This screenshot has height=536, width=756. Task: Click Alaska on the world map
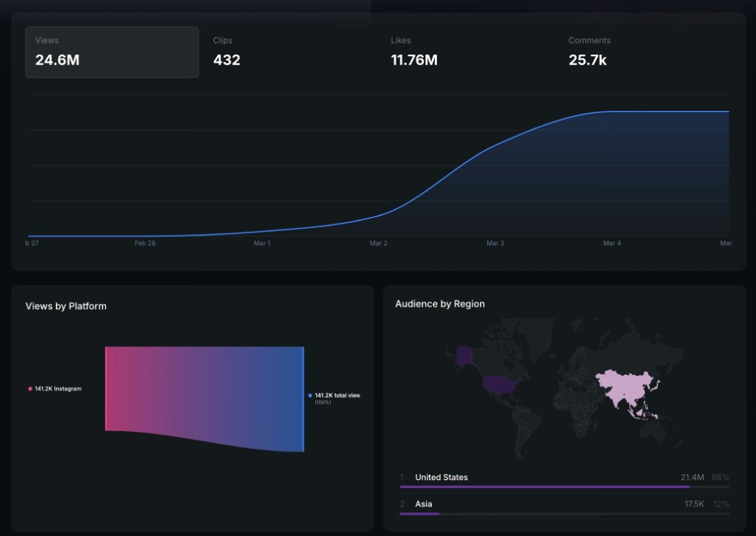click(464, 355)
